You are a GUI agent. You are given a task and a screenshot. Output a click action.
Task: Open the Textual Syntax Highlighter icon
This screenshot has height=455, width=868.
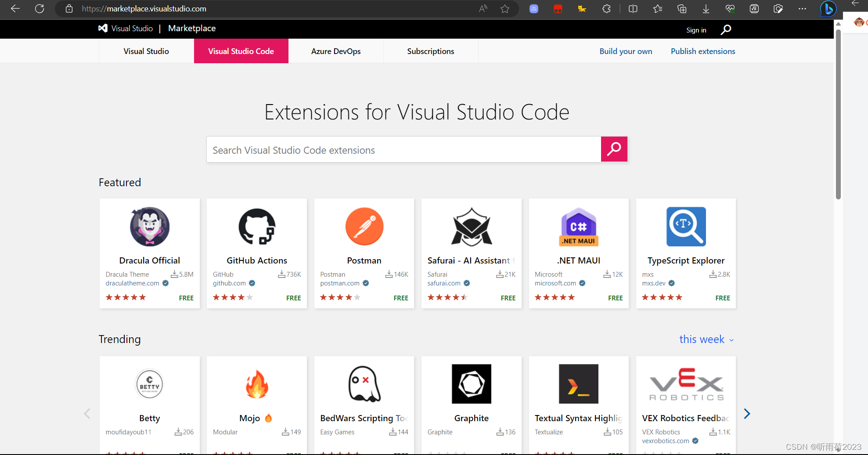579,384
